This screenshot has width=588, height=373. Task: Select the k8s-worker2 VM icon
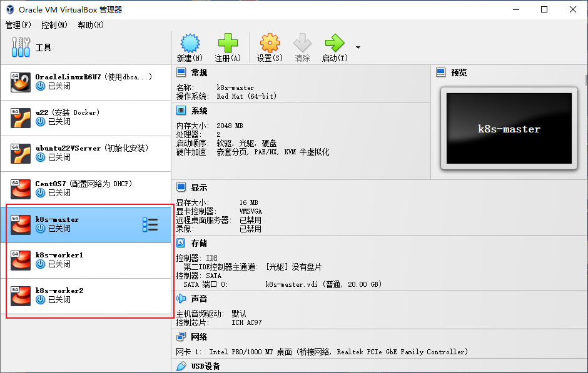point(20,296)
